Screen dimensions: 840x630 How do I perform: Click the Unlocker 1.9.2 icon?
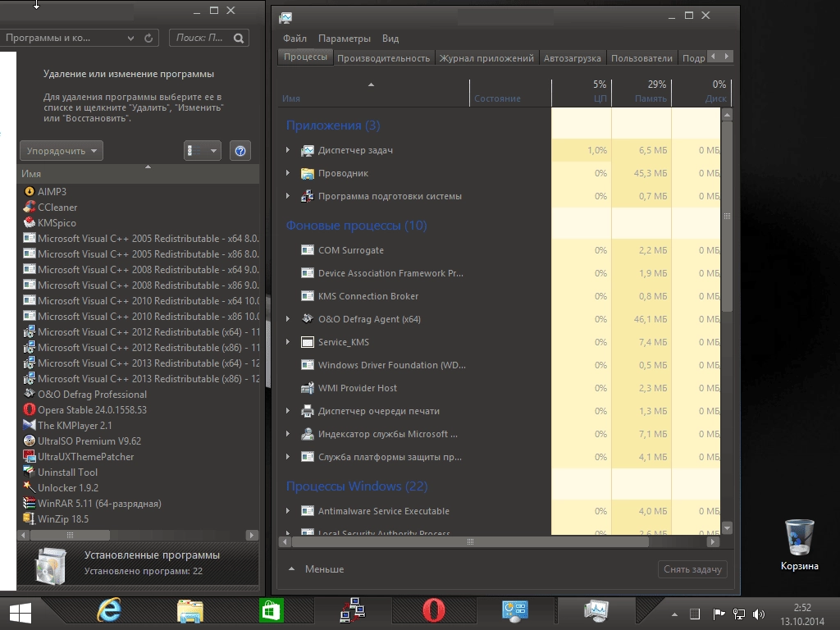click(x=30, y=487)
